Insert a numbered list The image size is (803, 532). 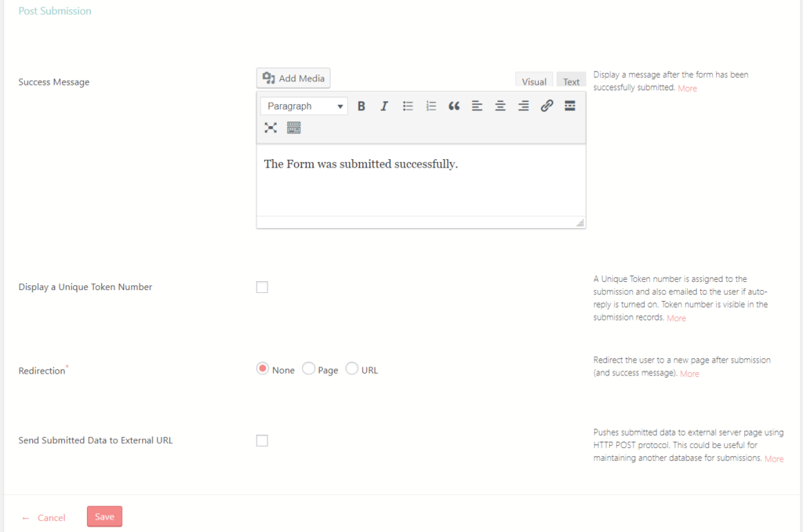431,106
